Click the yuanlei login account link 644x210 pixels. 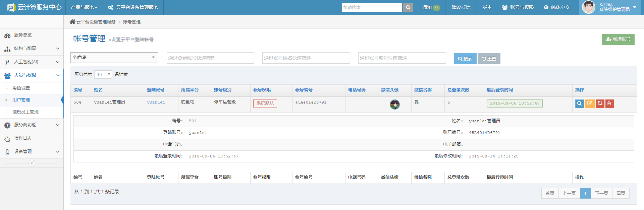click(x=156, y=102)
